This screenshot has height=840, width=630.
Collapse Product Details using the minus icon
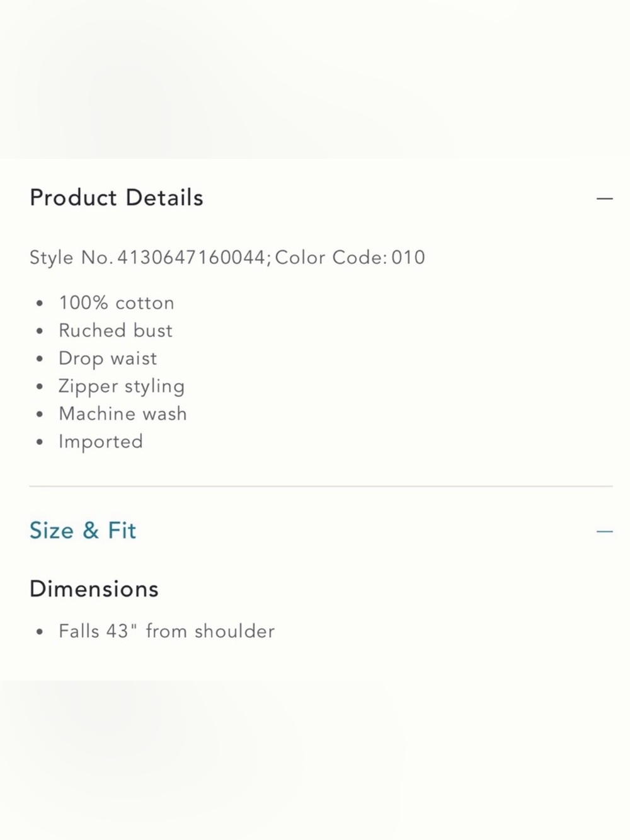pos(604,198)
